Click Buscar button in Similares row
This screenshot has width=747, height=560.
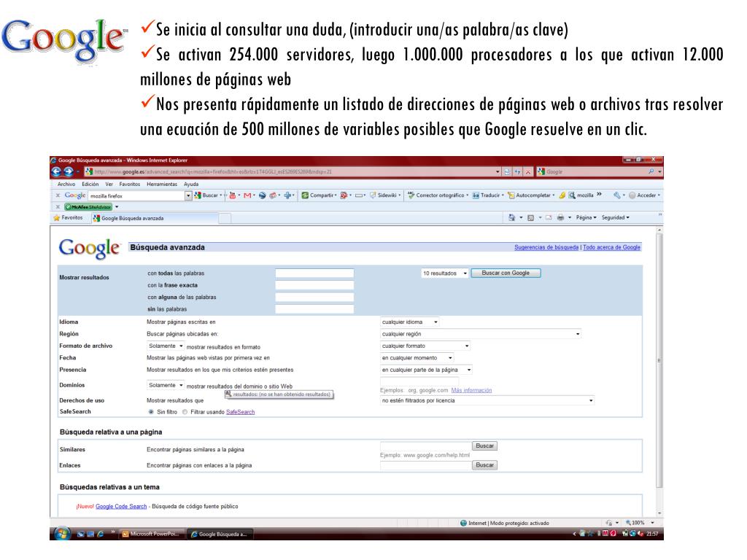point(484,446)
